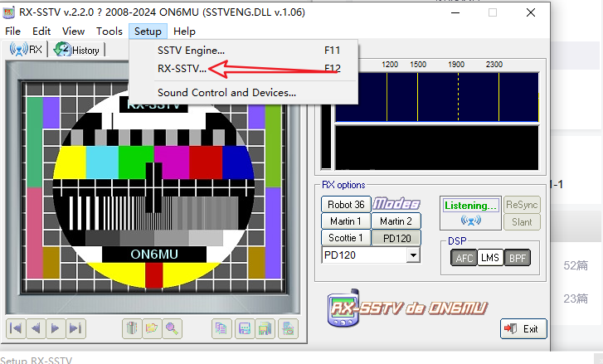
Task: Open the Tools menu
Action: tap(109, 32)
